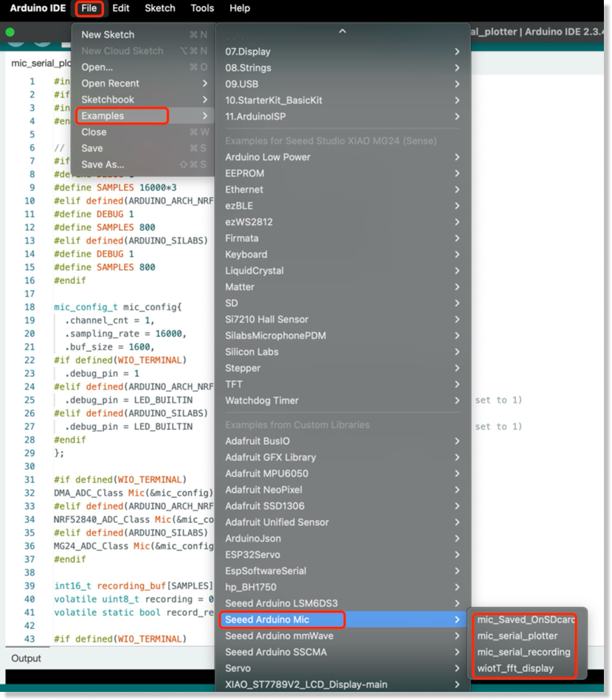Click the scroll-up arrow atop examples list

[x=342, y=31]
